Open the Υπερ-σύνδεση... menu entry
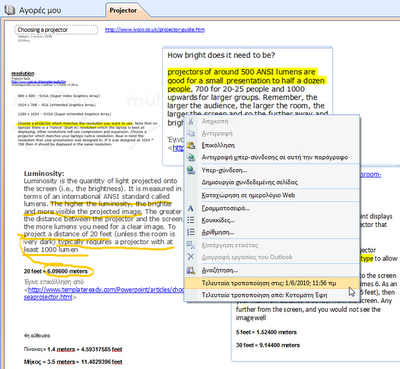 (x=271, y=170)
